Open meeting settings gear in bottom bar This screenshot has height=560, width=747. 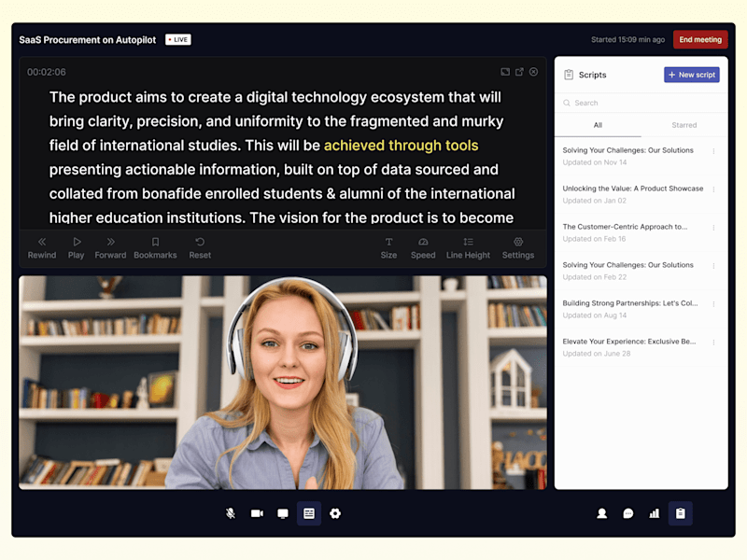coord(335,513)
